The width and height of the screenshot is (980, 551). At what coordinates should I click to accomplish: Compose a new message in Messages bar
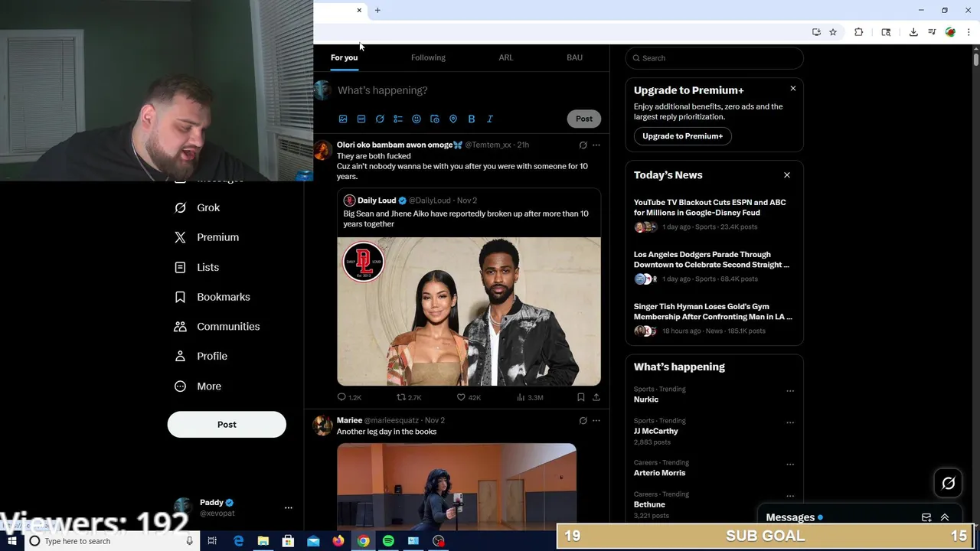coord(926,517)
